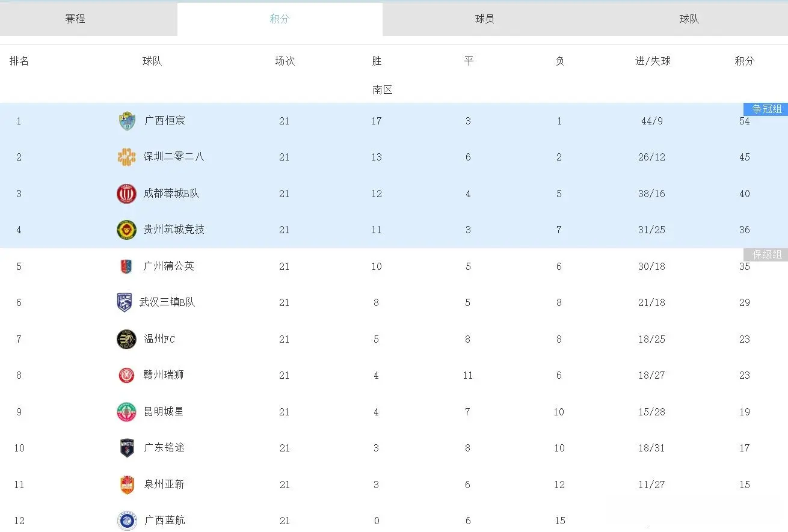Click the 广州蒲公英 team logo
The width and height of the screenshot is (788, 532).
pos(126,266)
